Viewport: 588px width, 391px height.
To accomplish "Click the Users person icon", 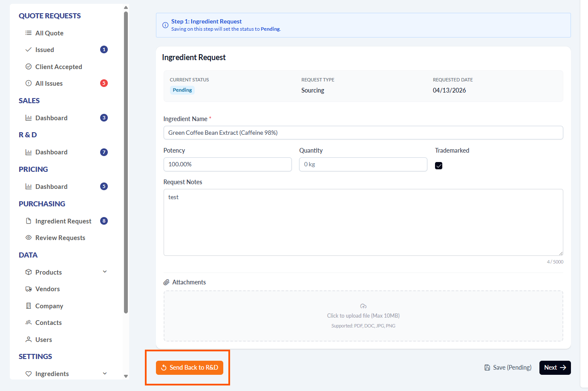I will click(x=29, y=339).
